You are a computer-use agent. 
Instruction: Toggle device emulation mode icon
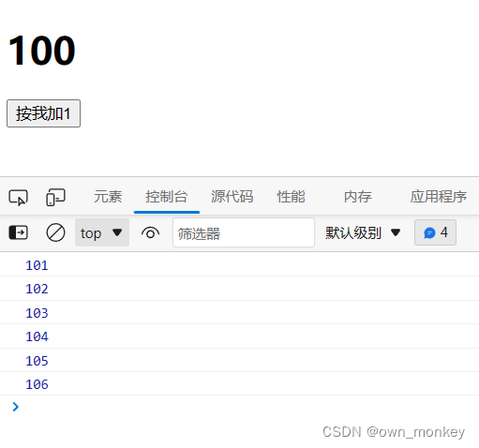coord(55,197)
